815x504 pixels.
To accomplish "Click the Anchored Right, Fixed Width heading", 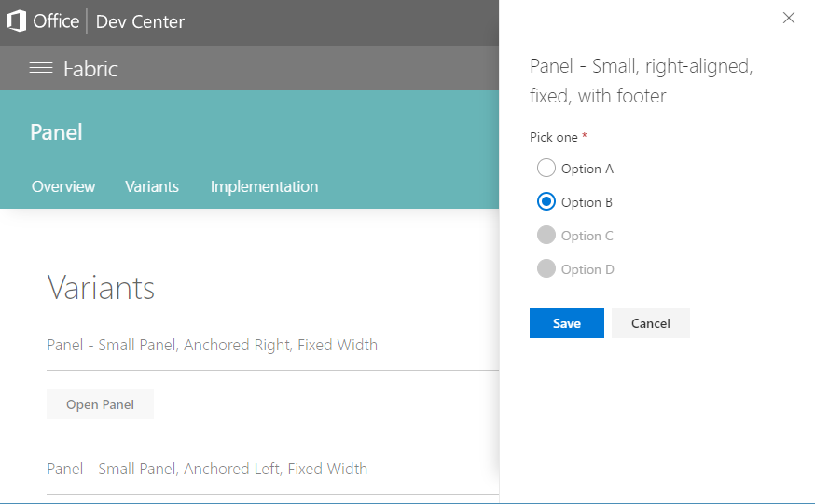I will click(212, 345).
